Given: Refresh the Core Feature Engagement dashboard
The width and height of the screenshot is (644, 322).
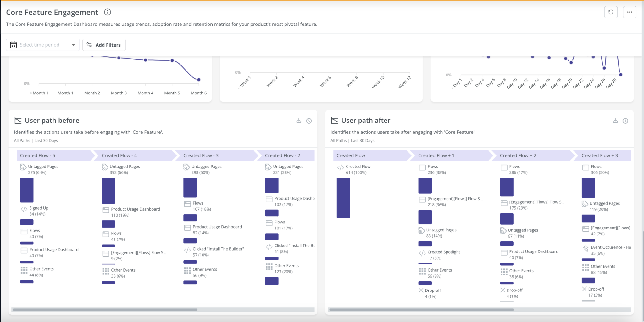Looking at the screenshot, I should (x=611, y=12).
